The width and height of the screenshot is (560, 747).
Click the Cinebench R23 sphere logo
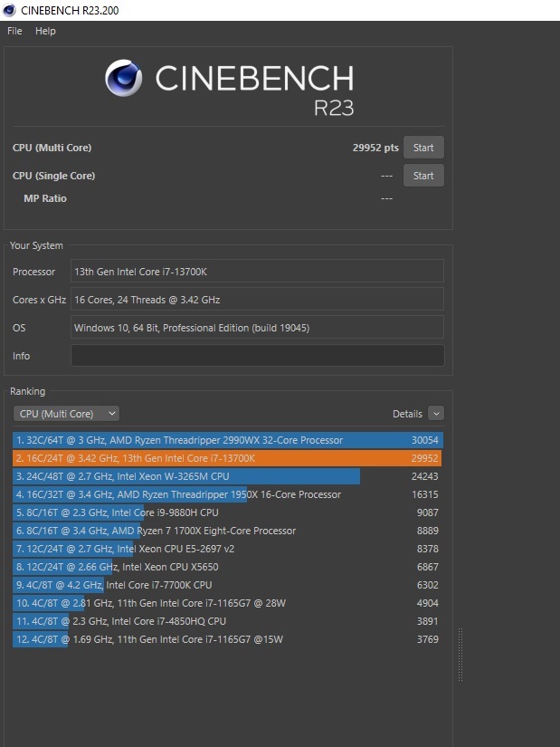tap(123, 78)
